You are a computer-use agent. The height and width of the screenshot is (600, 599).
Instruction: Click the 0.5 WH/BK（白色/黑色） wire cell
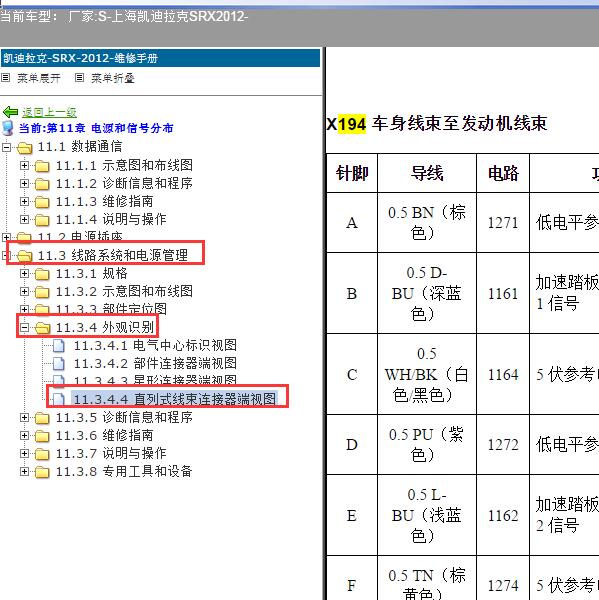[x=427, y=374]
